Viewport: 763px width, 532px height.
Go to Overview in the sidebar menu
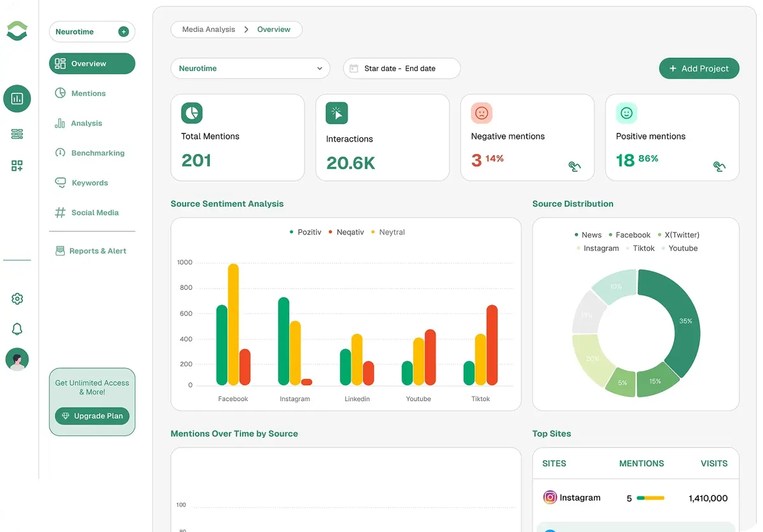92,64
